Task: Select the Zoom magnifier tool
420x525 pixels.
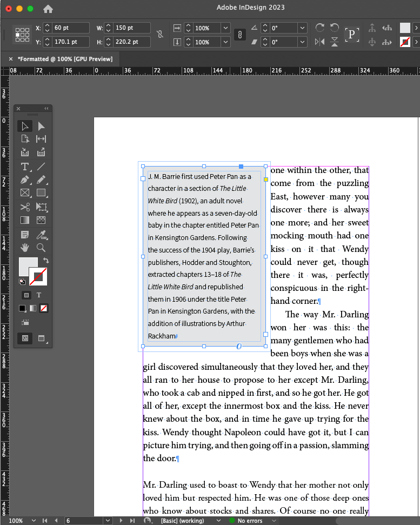Action: pos(41,248)
